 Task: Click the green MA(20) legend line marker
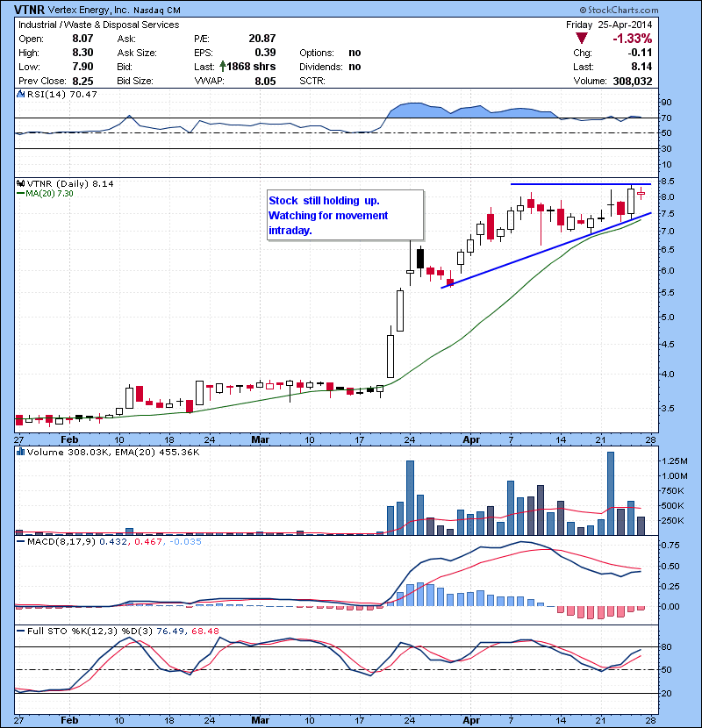pos(20,194)
